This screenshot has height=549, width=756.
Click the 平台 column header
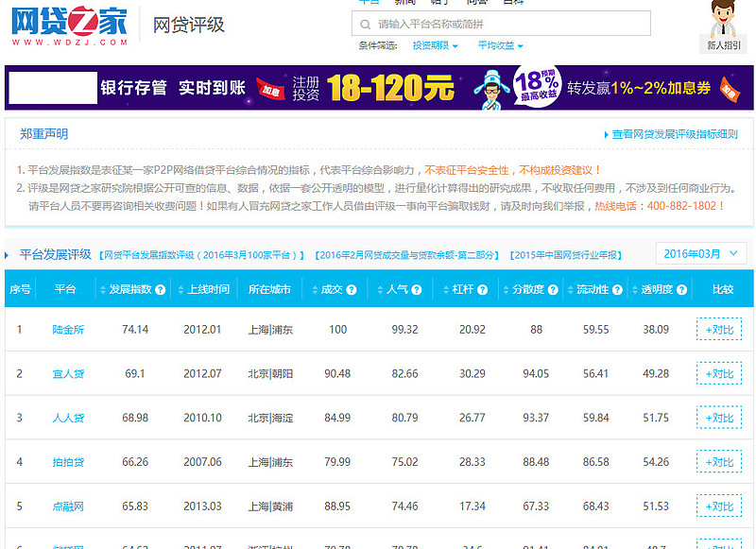(65, 290)
